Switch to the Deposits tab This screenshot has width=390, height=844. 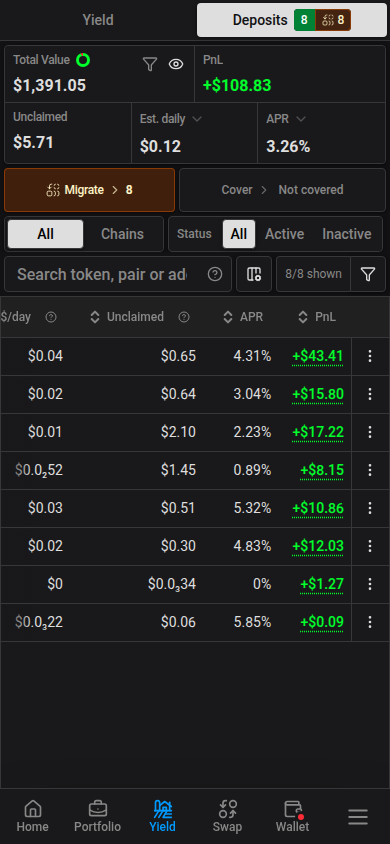[x=292, y=20]
